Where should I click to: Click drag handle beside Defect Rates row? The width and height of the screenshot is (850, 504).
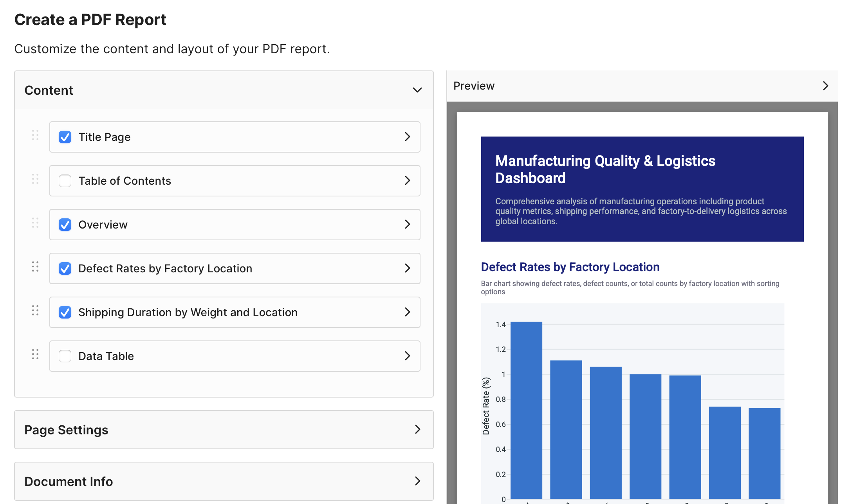point(35,267)
